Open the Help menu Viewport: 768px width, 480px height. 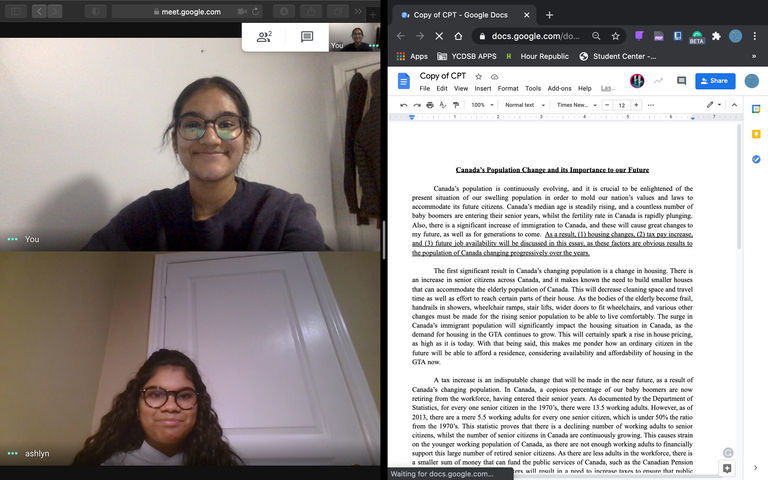(x=585, y=89)
